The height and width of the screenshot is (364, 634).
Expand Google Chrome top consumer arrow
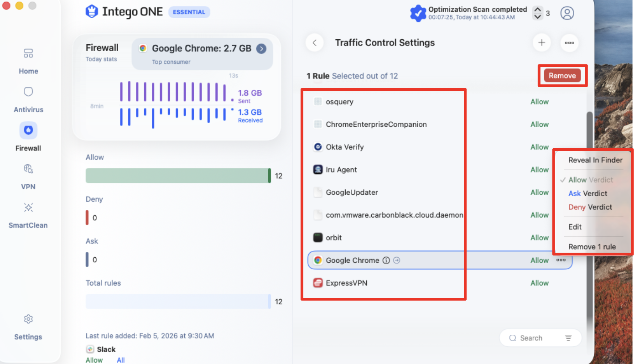(x=261, y=48)
